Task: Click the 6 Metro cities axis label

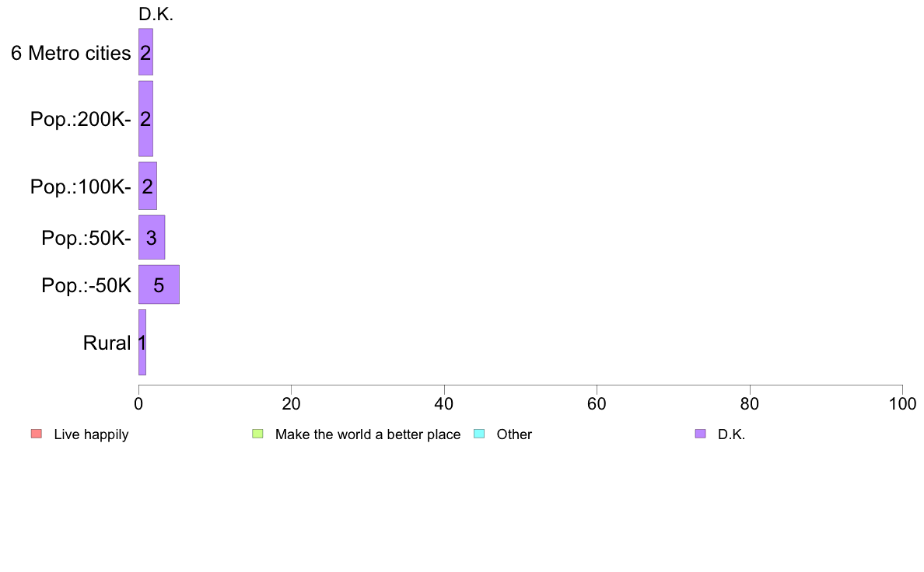Action: point(71,53)
